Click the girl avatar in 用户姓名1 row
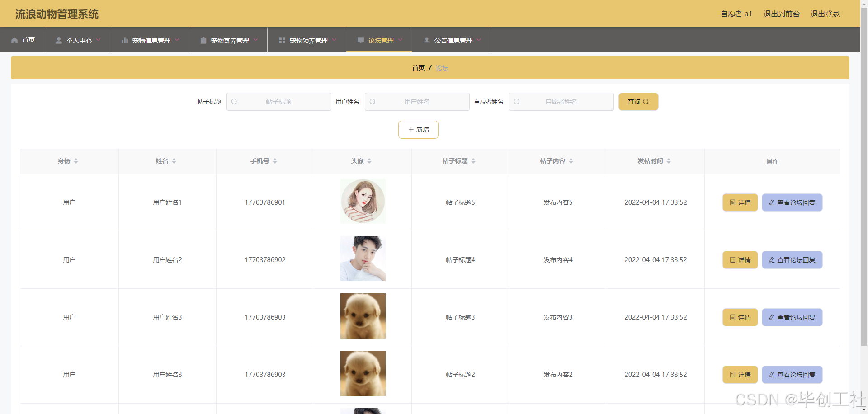This screenshot has height=414, width=868. click(x=363, y=201)
